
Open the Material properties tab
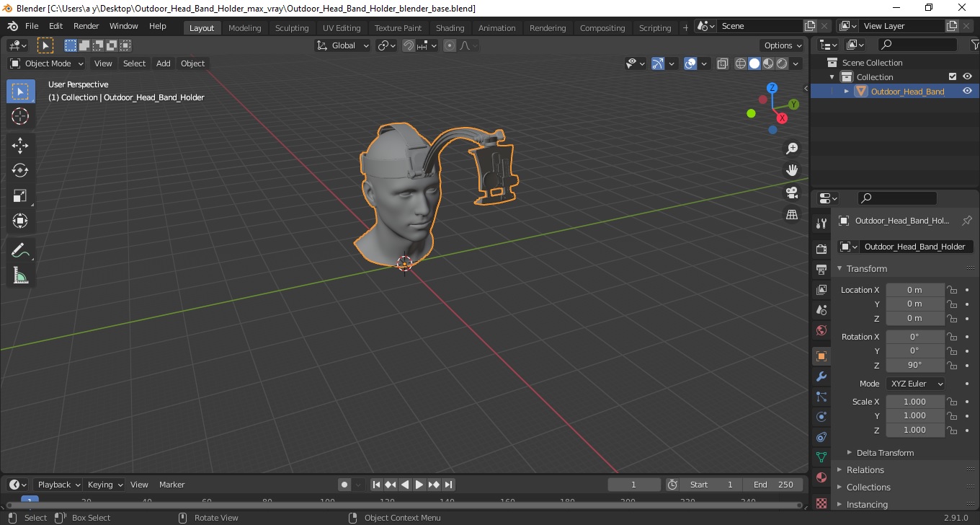pyautogui.click(x=821, y=477)
